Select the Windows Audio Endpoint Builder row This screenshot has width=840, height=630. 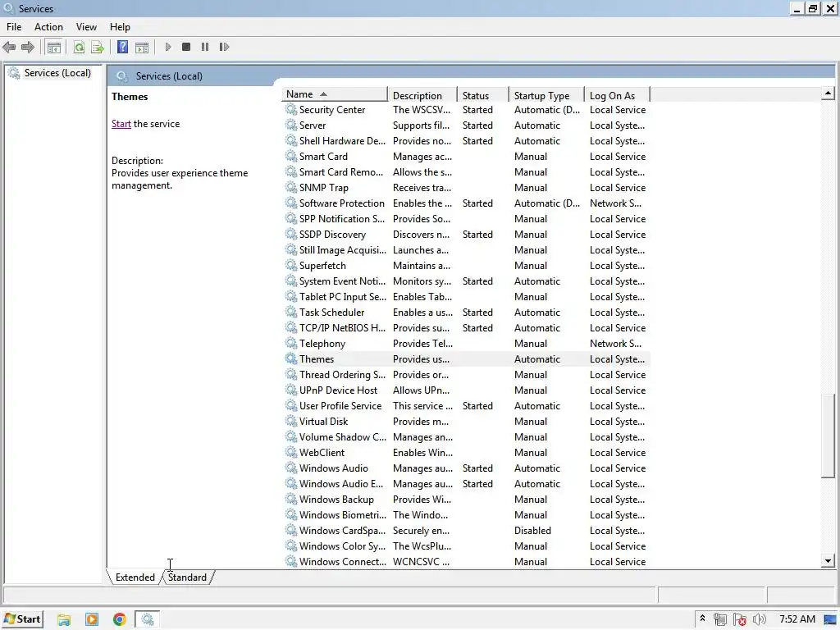(466, 483)
